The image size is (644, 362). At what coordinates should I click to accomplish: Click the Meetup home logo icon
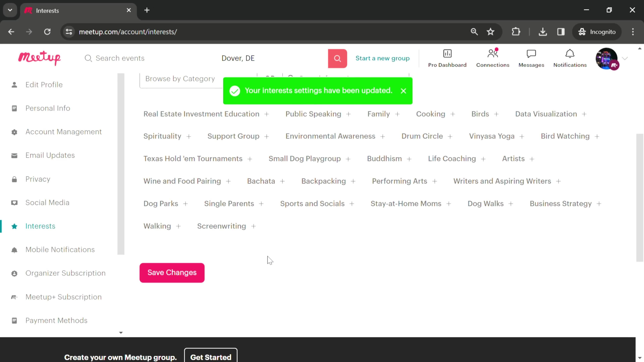(x=39, y=58)
